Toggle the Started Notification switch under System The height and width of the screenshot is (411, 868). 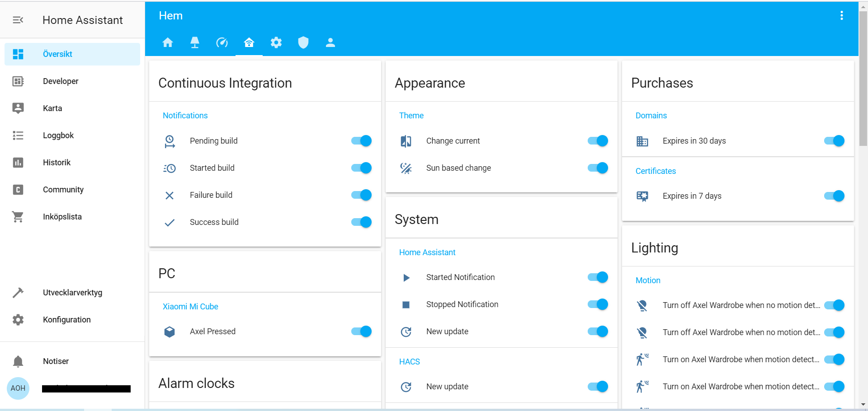597,277
